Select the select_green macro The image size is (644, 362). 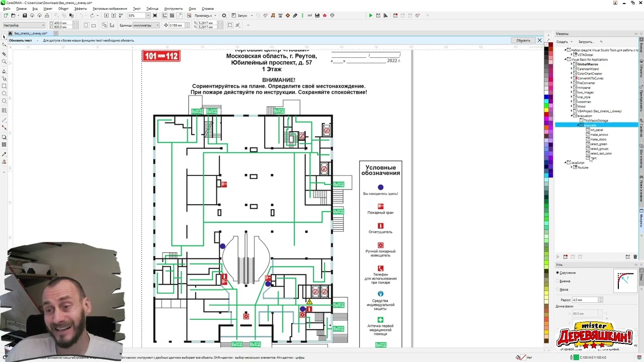[599, 144]
